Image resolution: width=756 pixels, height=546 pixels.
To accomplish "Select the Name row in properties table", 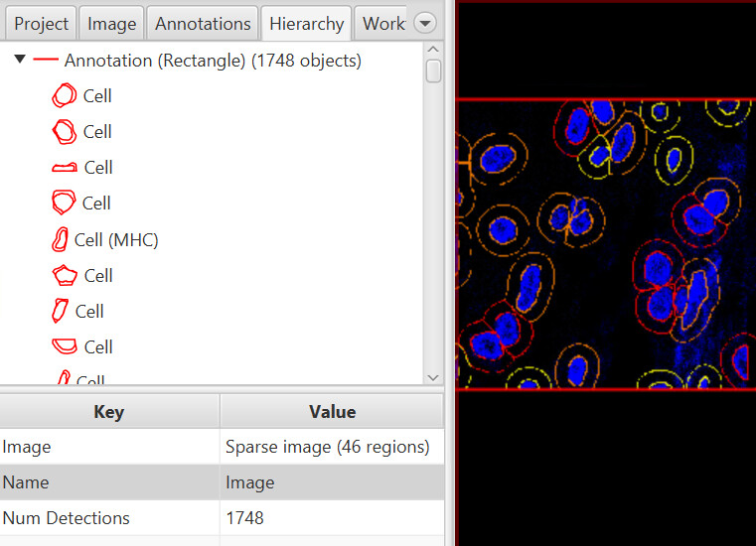I will [222, 482].
